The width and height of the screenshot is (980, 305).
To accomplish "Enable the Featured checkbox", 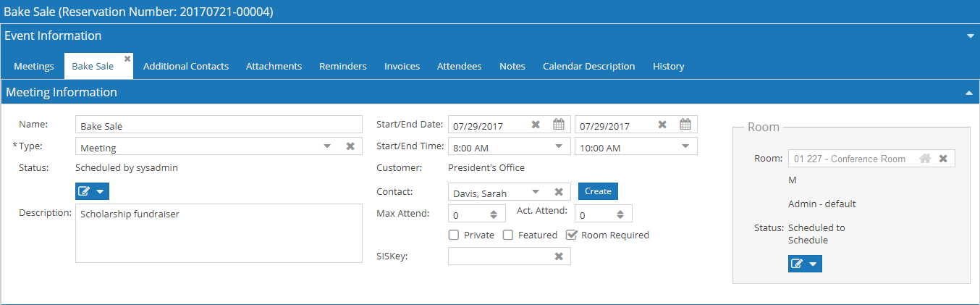I will [x=508, y=235].
